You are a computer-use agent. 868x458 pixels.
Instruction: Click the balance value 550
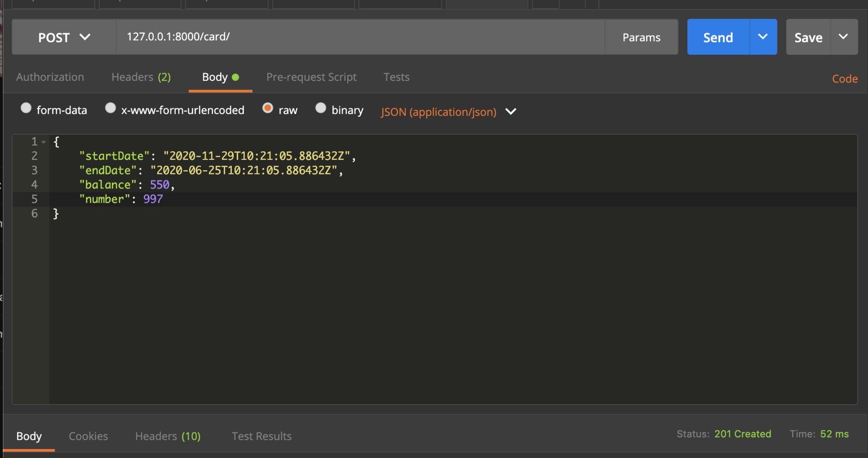[x=160, y=185]
